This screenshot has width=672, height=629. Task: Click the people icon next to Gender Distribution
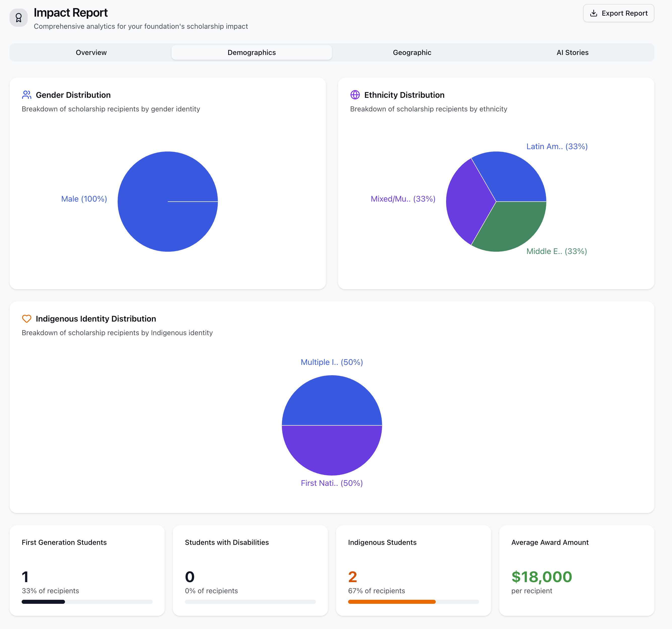pyautogui.click(x=27, y=95)
